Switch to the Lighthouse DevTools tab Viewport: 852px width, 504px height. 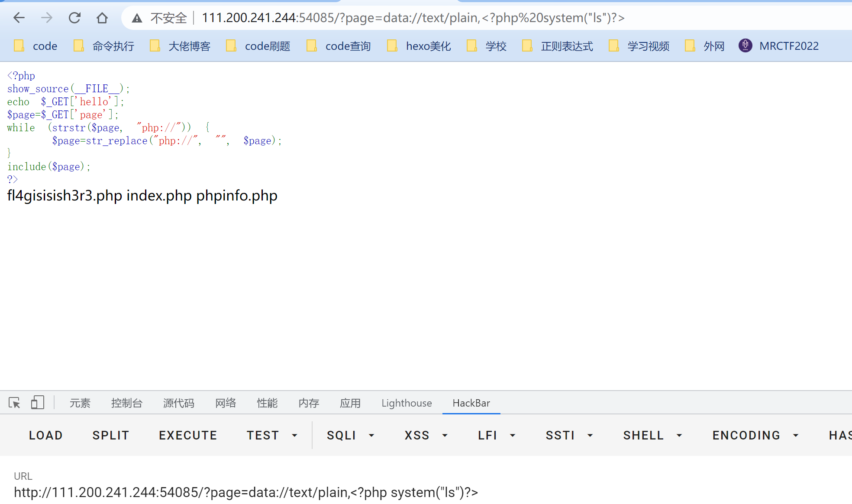click(407, 403)
